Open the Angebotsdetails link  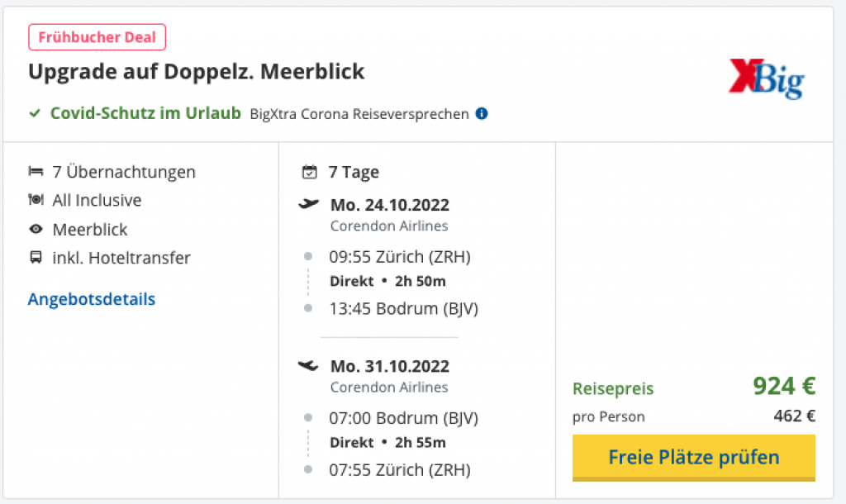[x=92, y=299]
